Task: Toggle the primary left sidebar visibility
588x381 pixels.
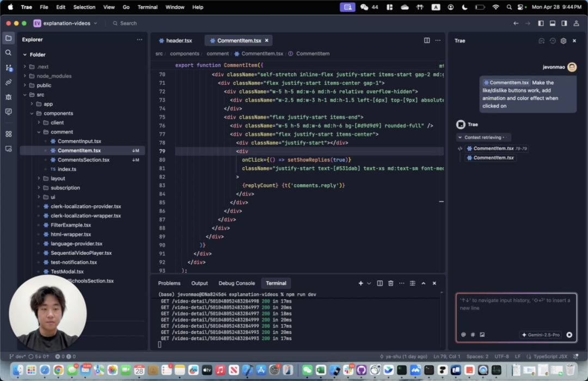Action: pyautogui.click(x=541, y=23)
